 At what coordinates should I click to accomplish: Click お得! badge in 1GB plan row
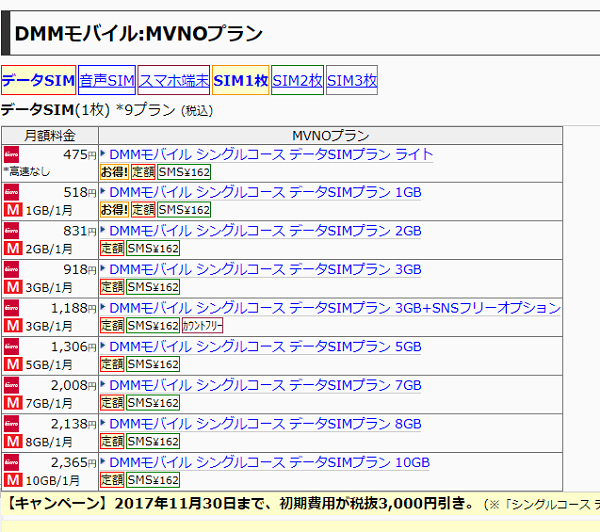[114, 210]
